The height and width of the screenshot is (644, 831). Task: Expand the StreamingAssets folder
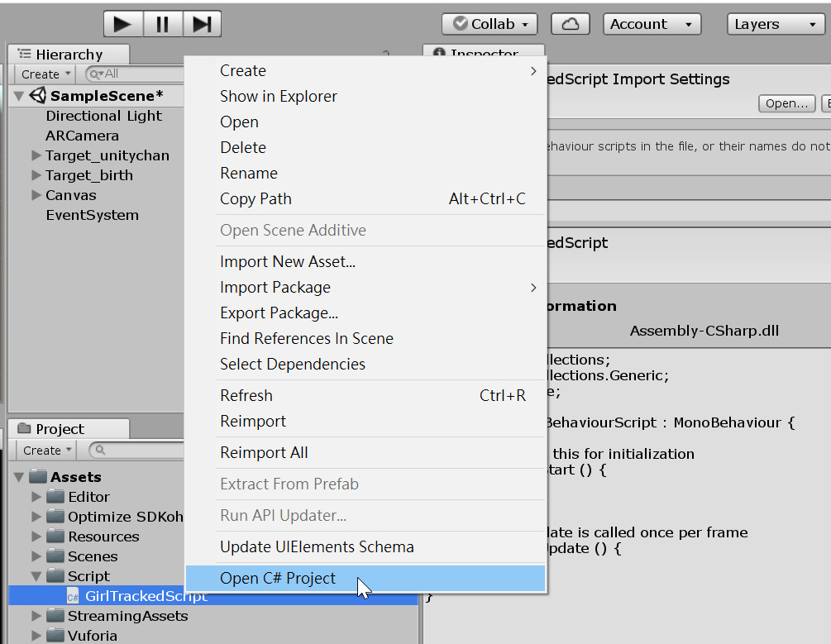(x=36, y=616)
